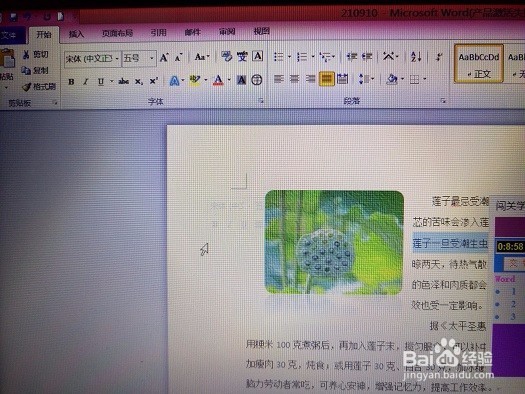Switch to the 开始 (Home) tab
525x394 pixels.
pos(44,34)
